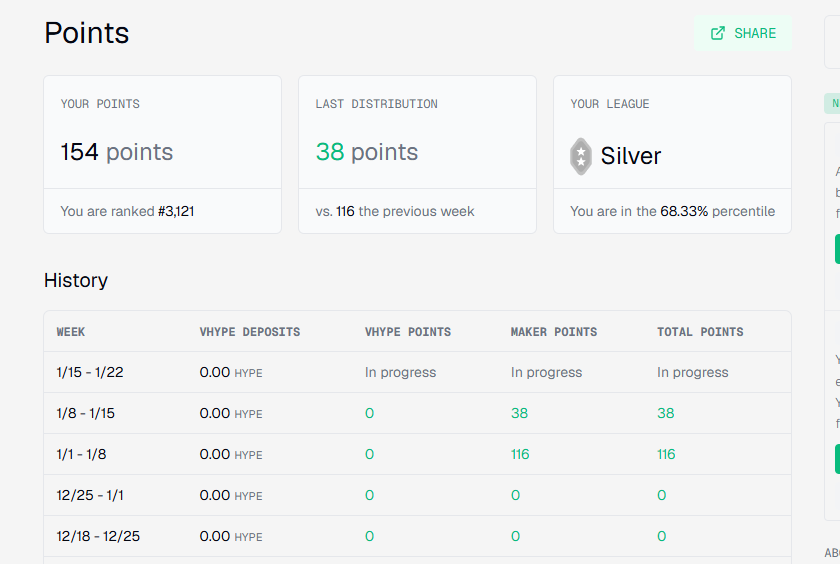The width and height of the screenshot is (840, 564).
Task: Click VHYPE deposits value for week 1/8 - 1/15
Action: point(231,413)
